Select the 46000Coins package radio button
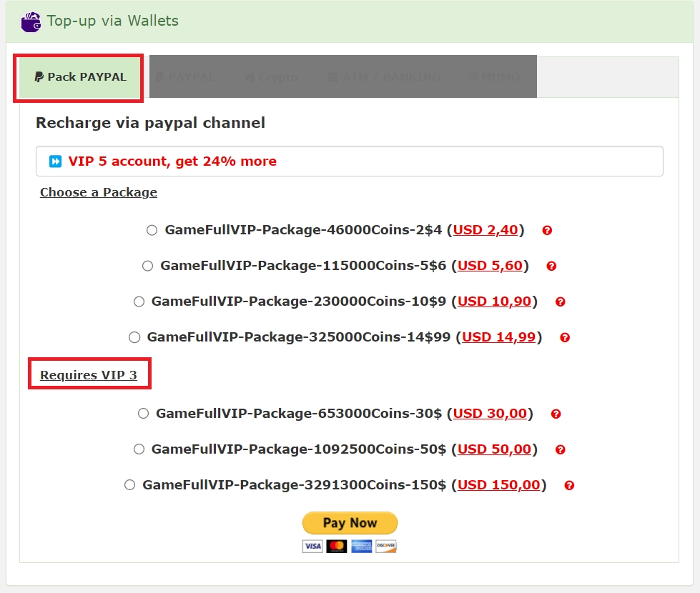700x593 pixels. tap(152, 230)
